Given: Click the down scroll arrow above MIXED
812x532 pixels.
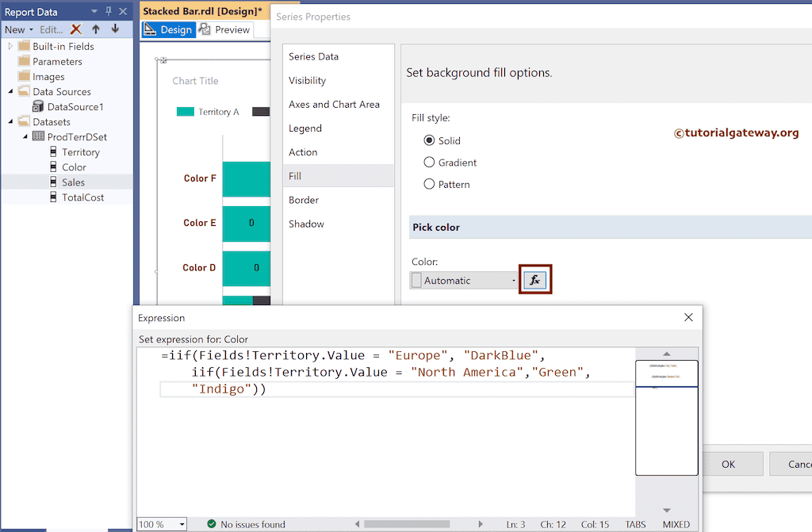Looking at the screenshot, I should pos(666,511).
